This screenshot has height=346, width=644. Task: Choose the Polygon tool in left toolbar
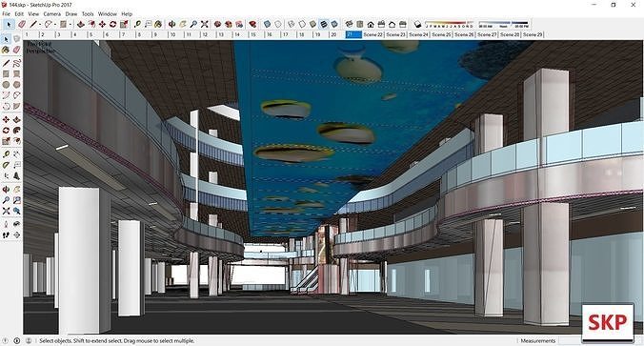pyautogui.click(x=16, y=85)
